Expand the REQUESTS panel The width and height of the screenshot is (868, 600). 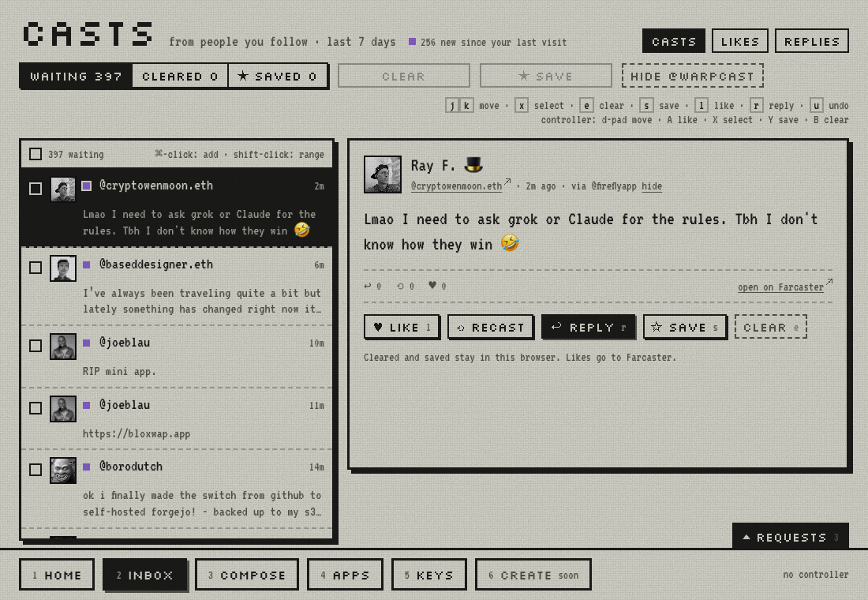pos(790,537)
